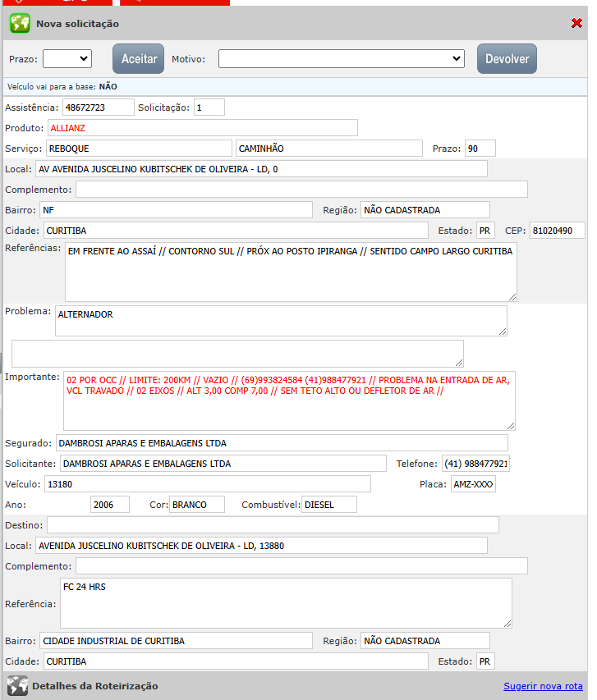Click the Referências text area
Viewport: 597px width, 700px height.
[291, 272]
